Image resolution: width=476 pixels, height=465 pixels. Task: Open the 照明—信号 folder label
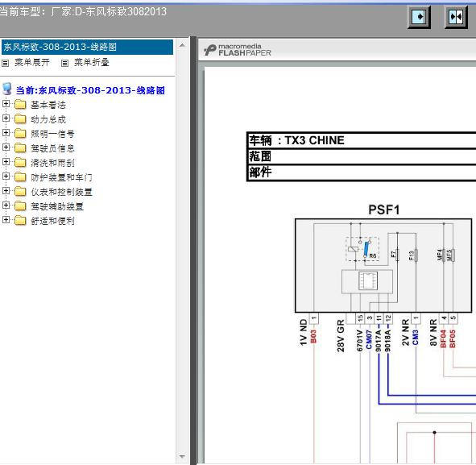52,134
